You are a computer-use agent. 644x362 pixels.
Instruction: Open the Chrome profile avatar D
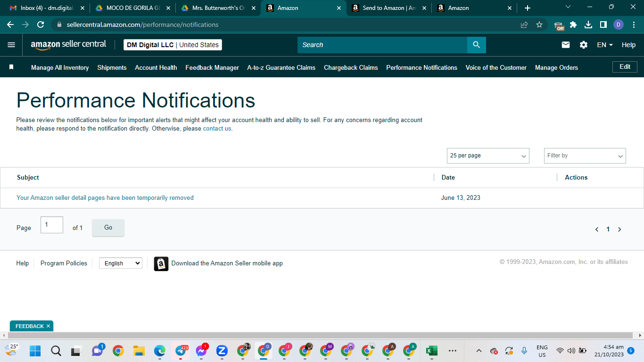click(x=619, y=25)
